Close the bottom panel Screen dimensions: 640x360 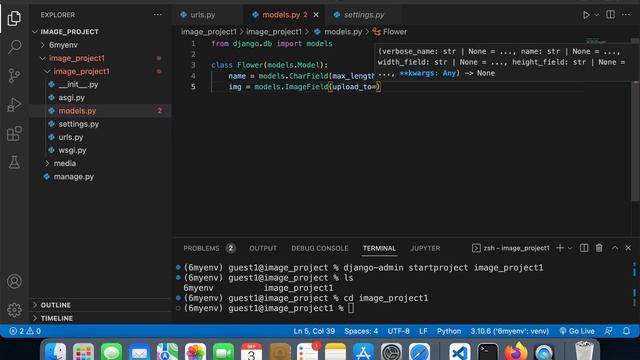coord(628,248)
